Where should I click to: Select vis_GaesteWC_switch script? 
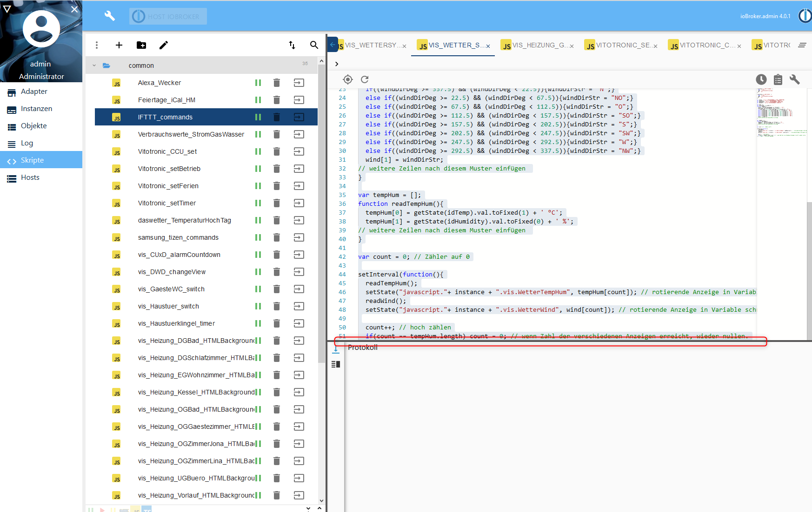[206, 289]
